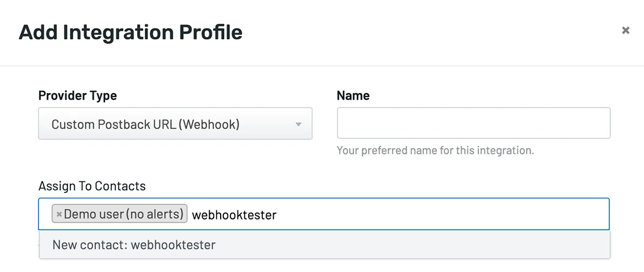Click the 'Add Integration Profile' heading

[x=131, y=33]
